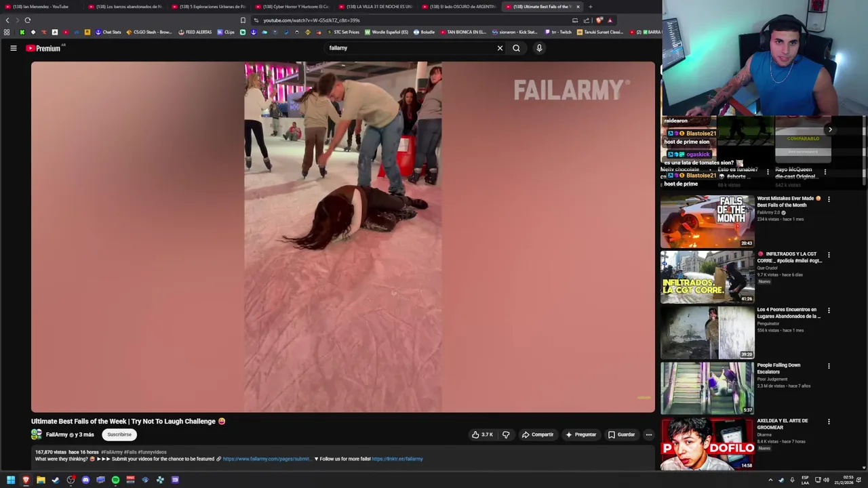This screenshot has width=868, height=488.
Task: Open FEED ALERTAS bookmark
Action: tap(195, 32)
